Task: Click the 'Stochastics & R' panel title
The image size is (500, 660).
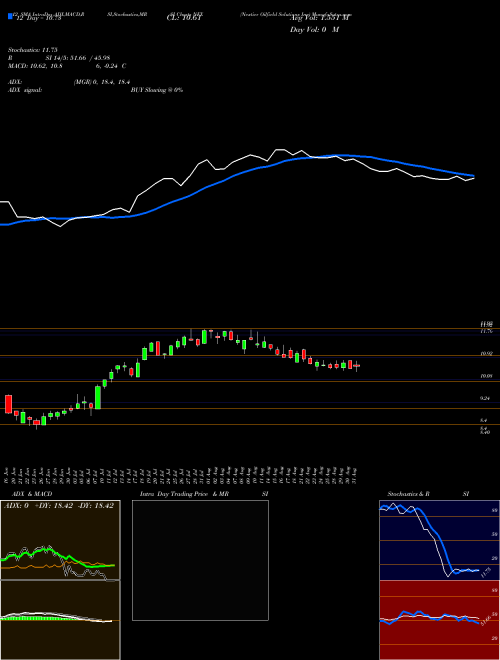Action: 409,494
